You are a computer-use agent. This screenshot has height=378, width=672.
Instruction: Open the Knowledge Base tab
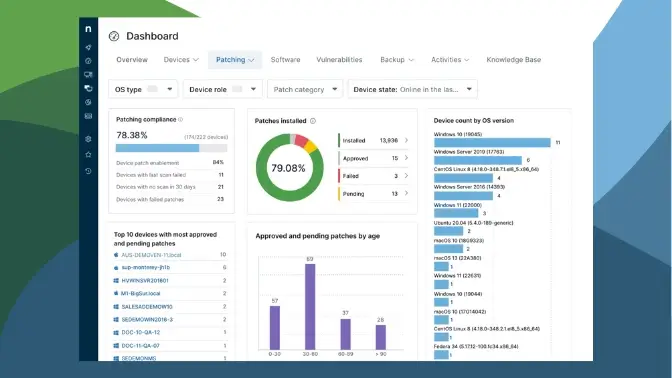(x=513, y=60)
